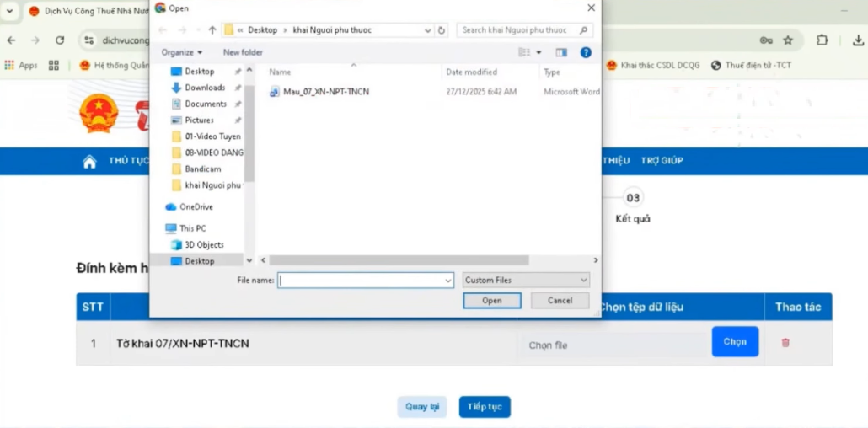Toggle the preview pane icon

(561, 52)
